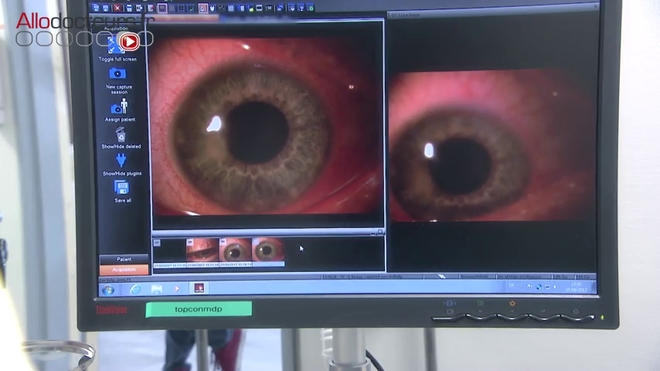Click the large eye image in the main viewer

pos(268,125)
